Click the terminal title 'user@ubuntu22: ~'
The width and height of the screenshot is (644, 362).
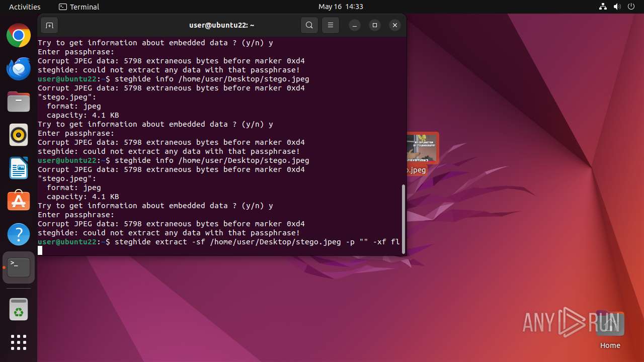pyautogui.click(x=222, y=25)
